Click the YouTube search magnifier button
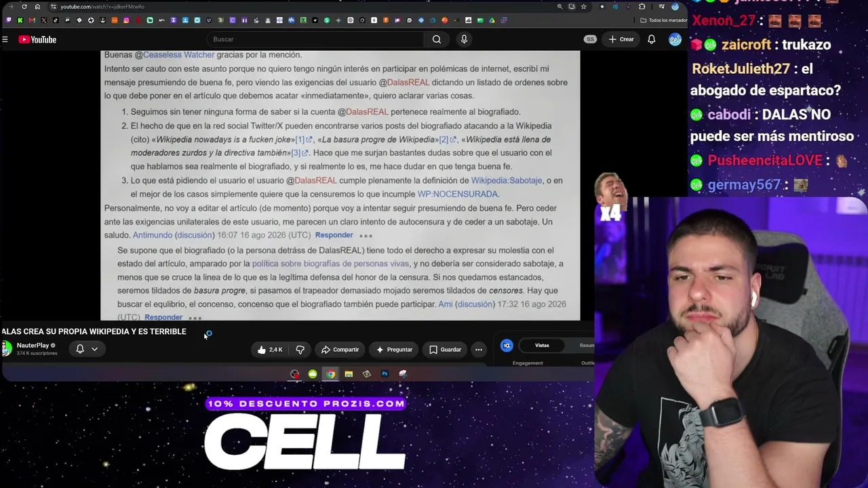The image size is (868, 488). [x=437, y=39]
